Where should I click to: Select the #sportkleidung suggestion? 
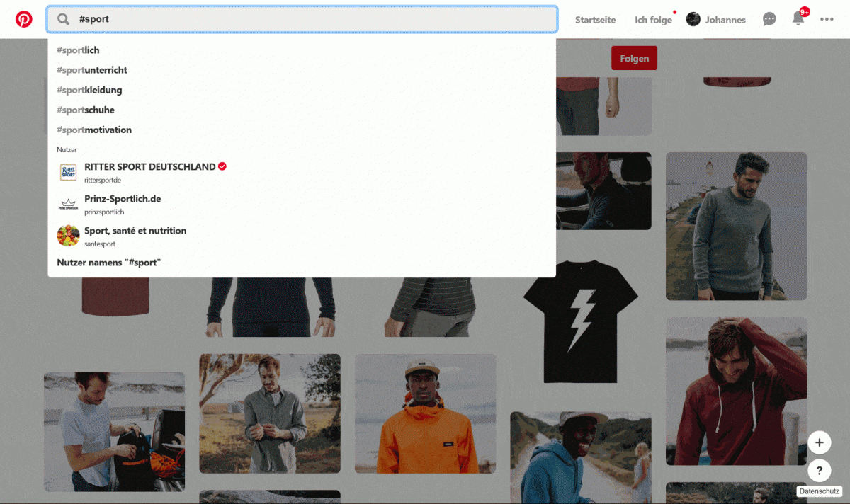pyautogui.click(x=89, y=90)
